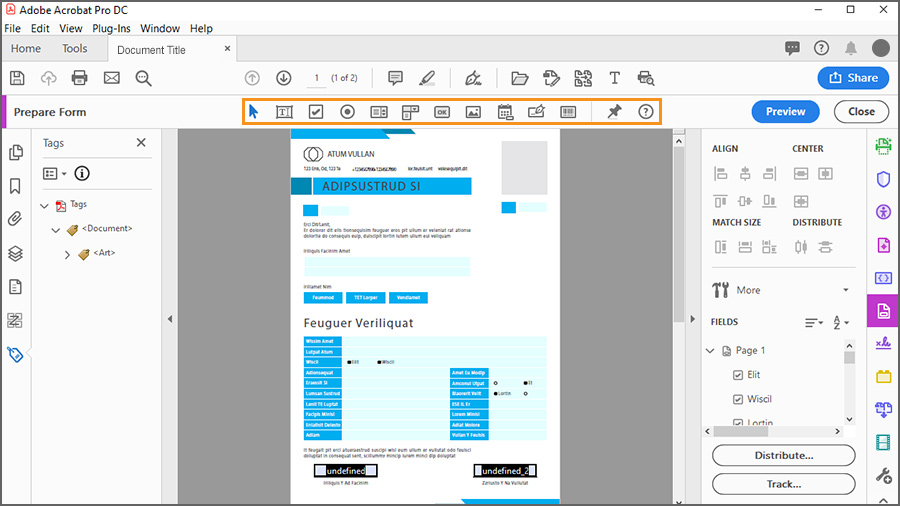Open the More dropdown in right panel
Image resolution: width=900 pixels, height=506 pixels.
coord(781,290)
